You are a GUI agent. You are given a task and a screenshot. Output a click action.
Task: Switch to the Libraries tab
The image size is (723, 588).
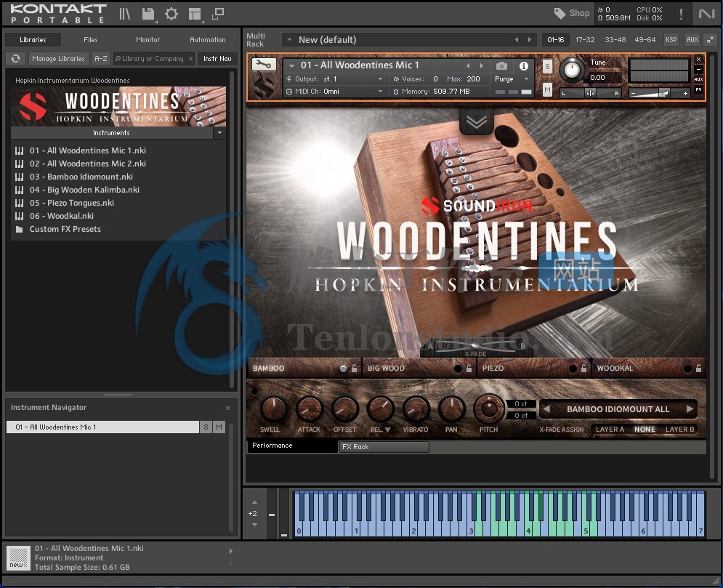tap(33, 40)
